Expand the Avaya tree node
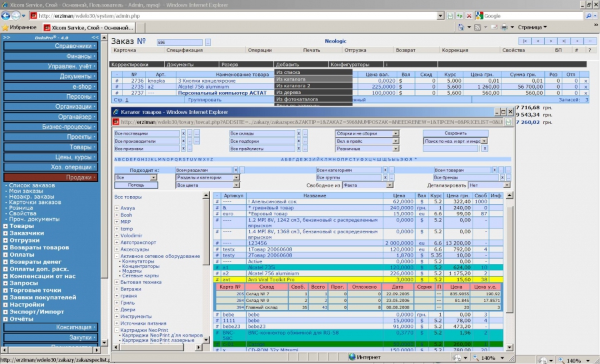600x364 pixels. pyautogui.click(x=117, y=208)
